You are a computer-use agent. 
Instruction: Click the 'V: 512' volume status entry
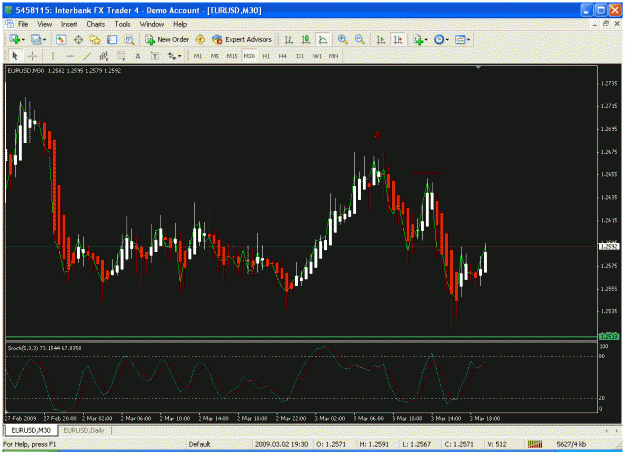pos(497,444)
